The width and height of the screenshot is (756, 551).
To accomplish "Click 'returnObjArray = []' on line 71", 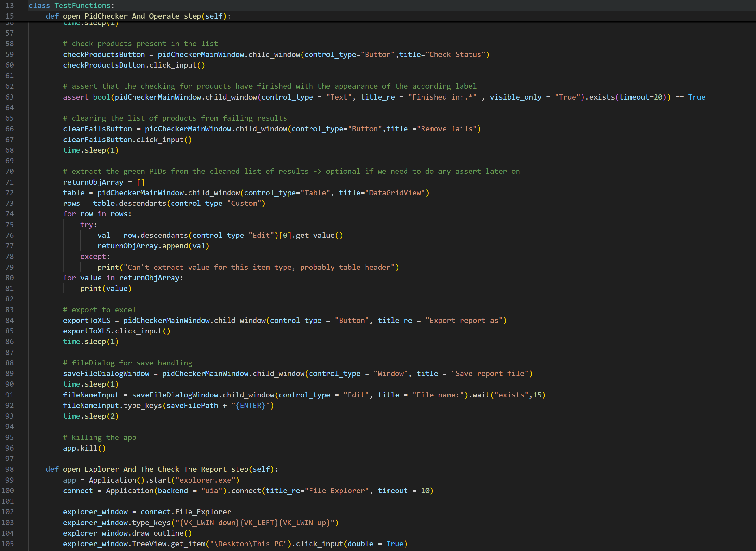I will (x=104, y=182).
